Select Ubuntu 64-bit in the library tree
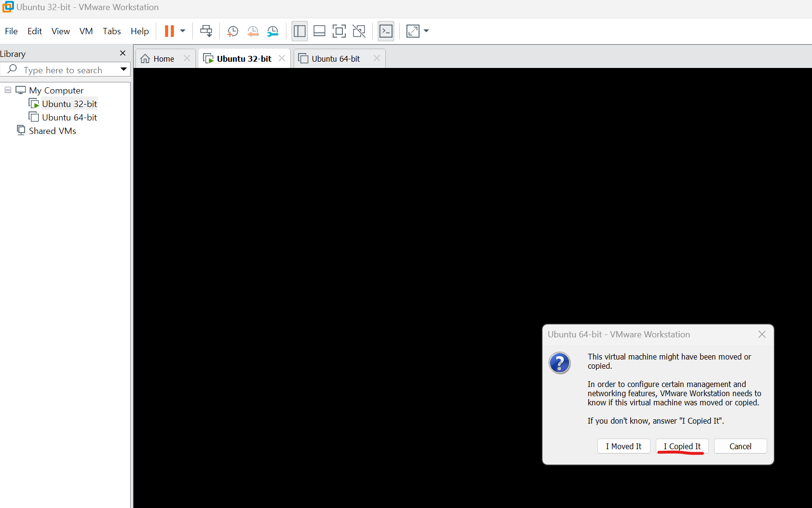The height and width of the screenshot is (508, 812). coord(69,118)
